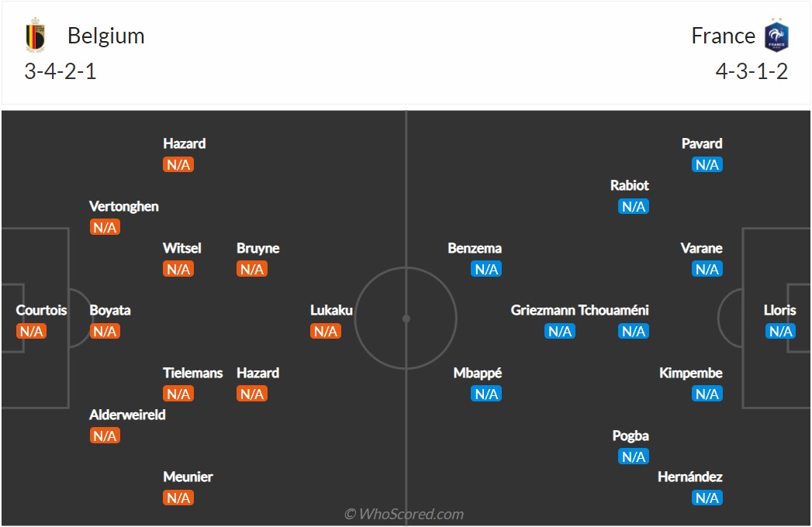Screen dimensions: 812x527
Task: Open Bruyne player name label
Action: pyautogui.click(x=257, y=248)
